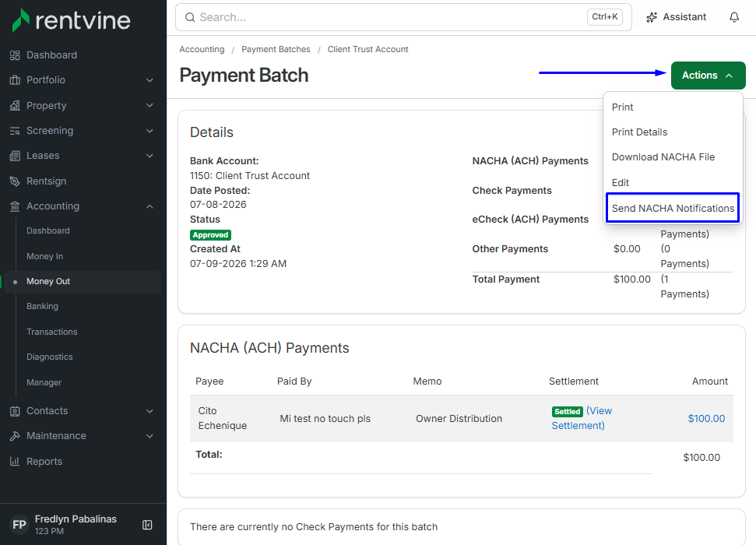The image size is (756, 545).
Task: Expand the Leases menu chevron
Action: pyautogui.click(x=150, y=156)
